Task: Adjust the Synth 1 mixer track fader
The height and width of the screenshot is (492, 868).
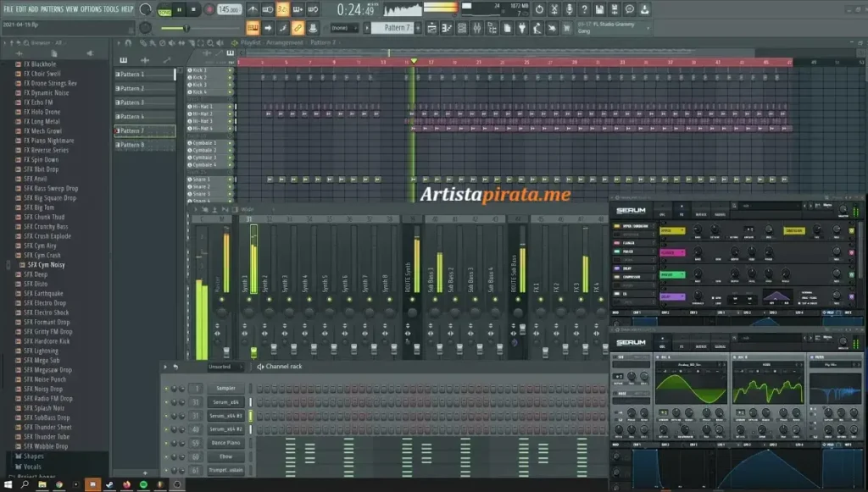Action: click(253, 351)
